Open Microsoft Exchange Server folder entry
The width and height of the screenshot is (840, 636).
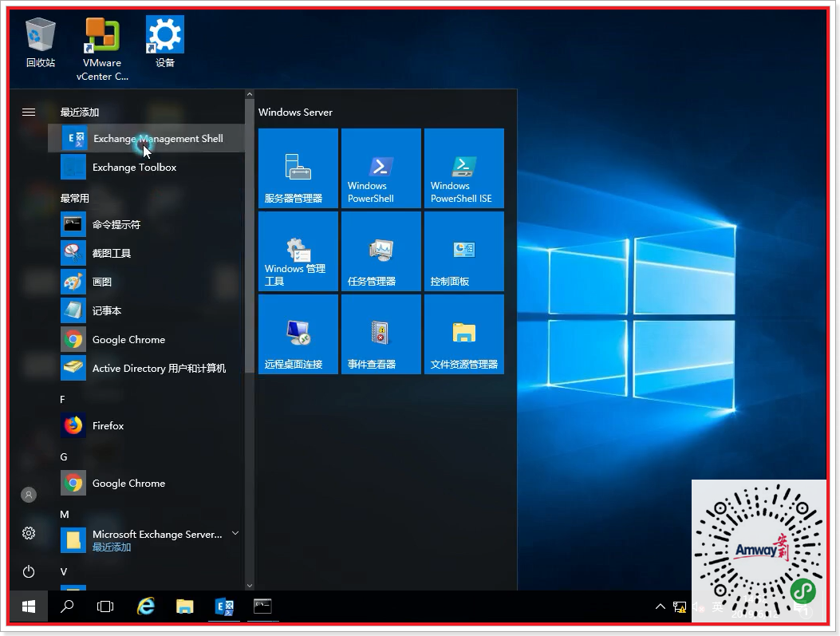[x=146, y=540]
